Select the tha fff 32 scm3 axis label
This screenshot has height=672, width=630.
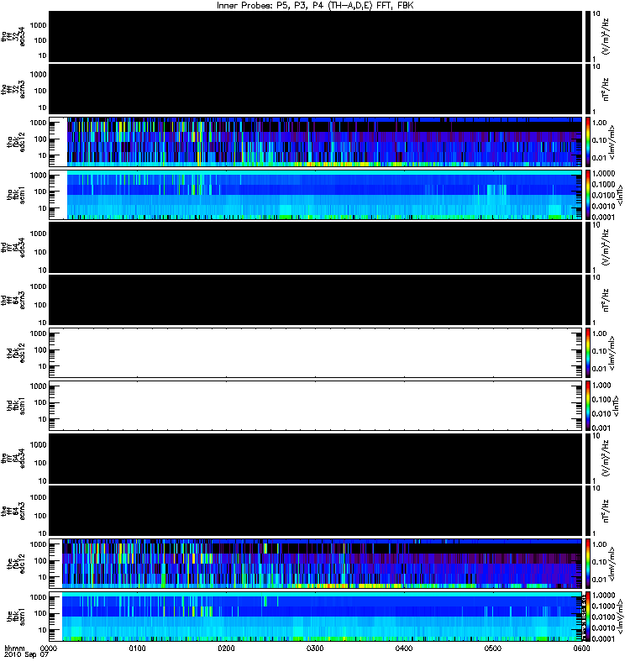pyautogui.click(x=13, y=90)
